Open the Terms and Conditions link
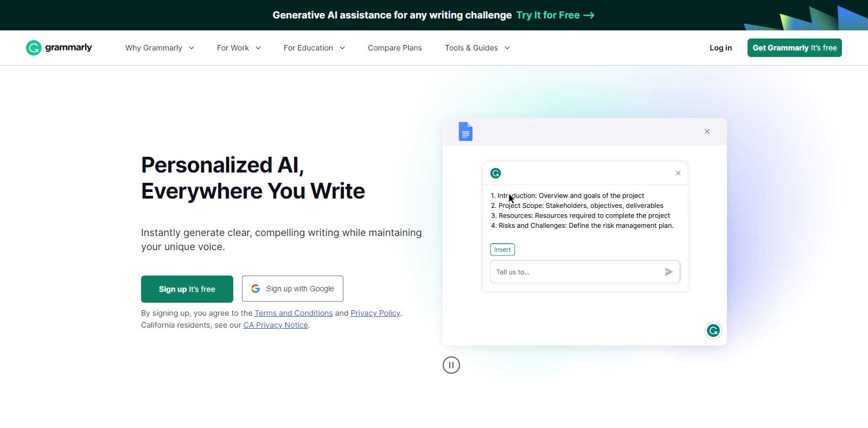 point(293,313)
